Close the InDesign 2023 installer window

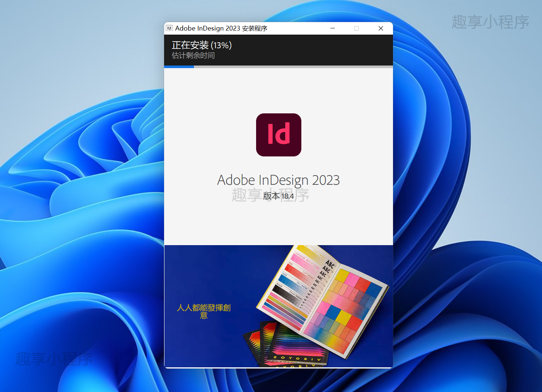pyautogui.click(x=381, y=28)
